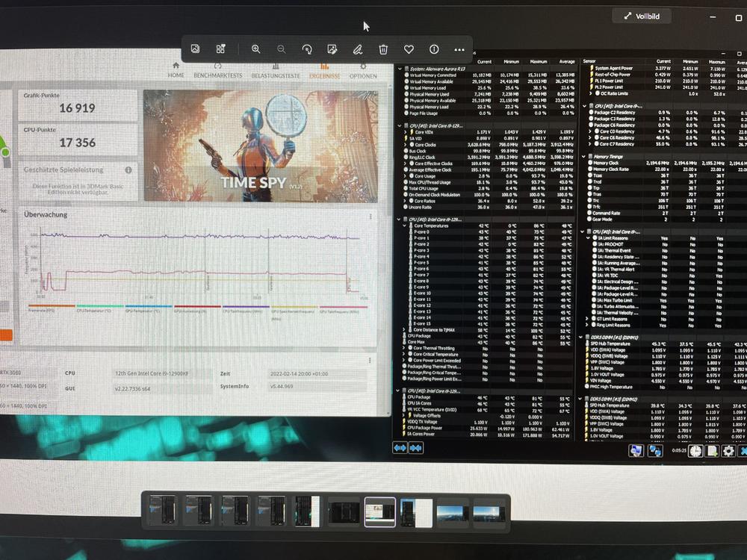Image resolution: width=747 pixels, height=560 pixels.
Task: Click the HWiNFO reset clock icon
Action: tap(695, 451)
